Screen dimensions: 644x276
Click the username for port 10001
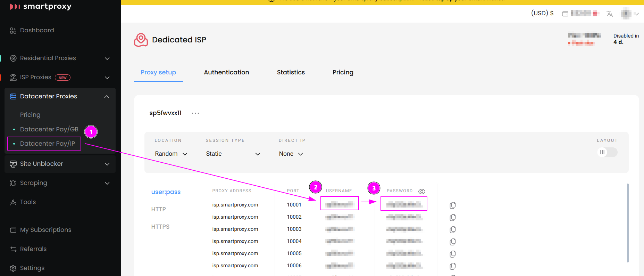tap(339, 205)
